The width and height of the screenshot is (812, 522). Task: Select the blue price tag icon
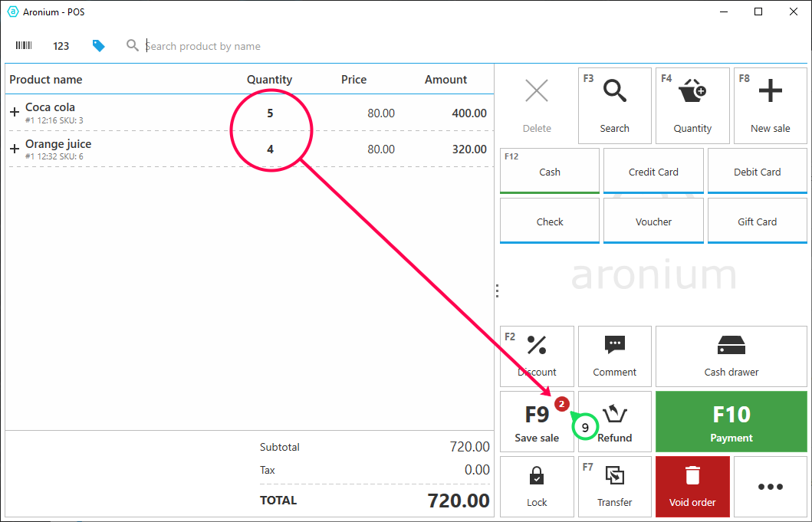(x=98, y=46)
